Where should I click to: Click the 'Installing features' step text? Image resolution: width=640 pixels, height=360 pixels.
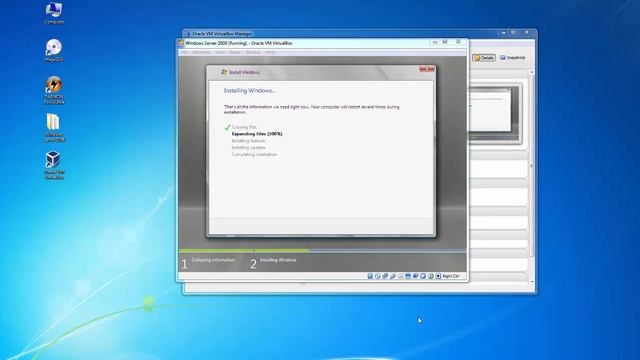(x=249, y=140)
